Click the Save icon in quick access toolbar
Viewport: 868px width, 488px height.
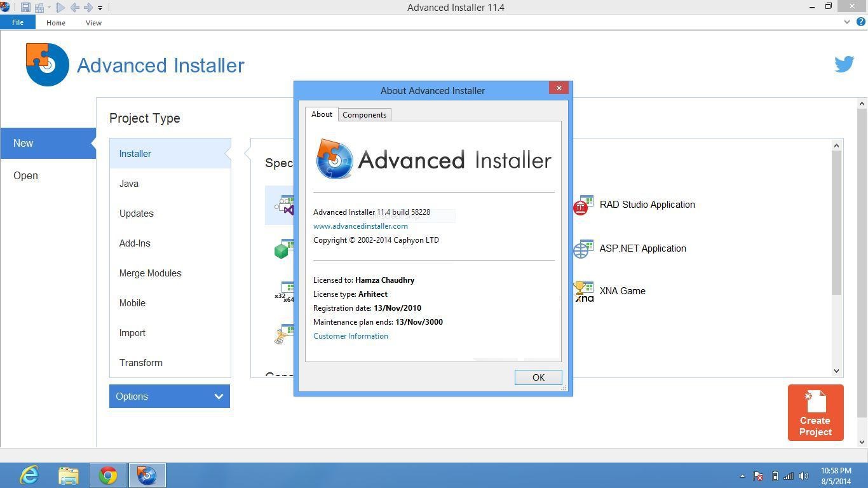tap(25, 8)
